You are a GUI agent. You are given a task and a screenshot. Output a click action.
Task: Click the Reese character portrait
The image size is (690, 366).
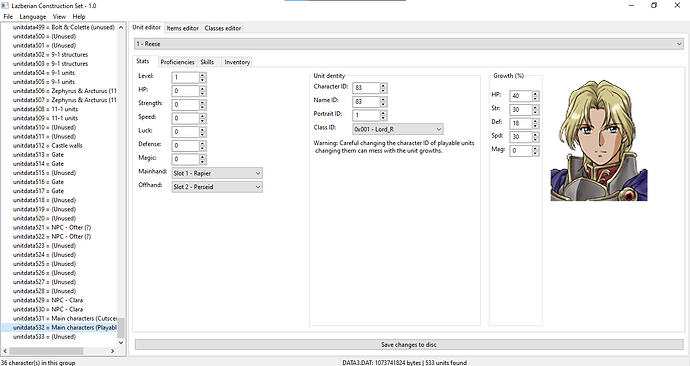599,140
